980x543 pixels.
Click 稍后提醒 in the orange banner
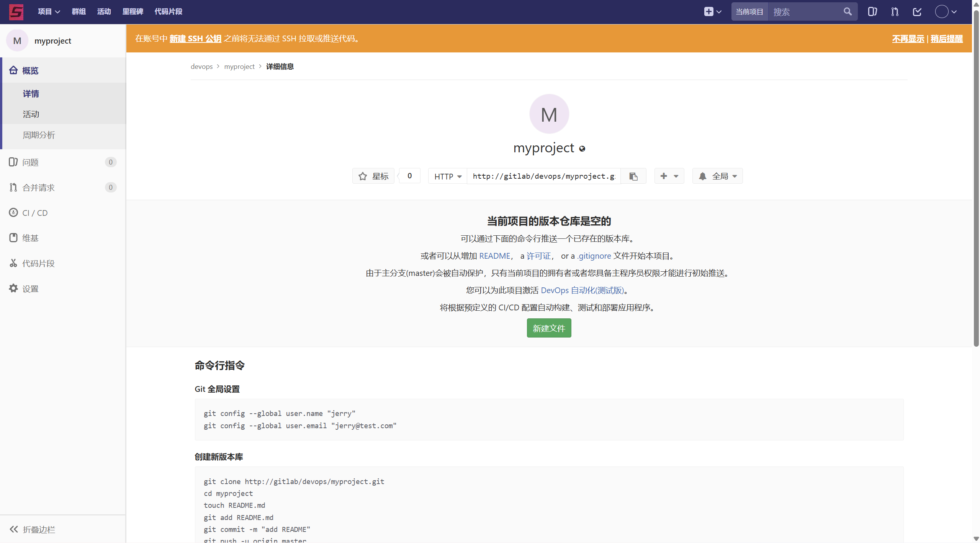click(947, 39)
